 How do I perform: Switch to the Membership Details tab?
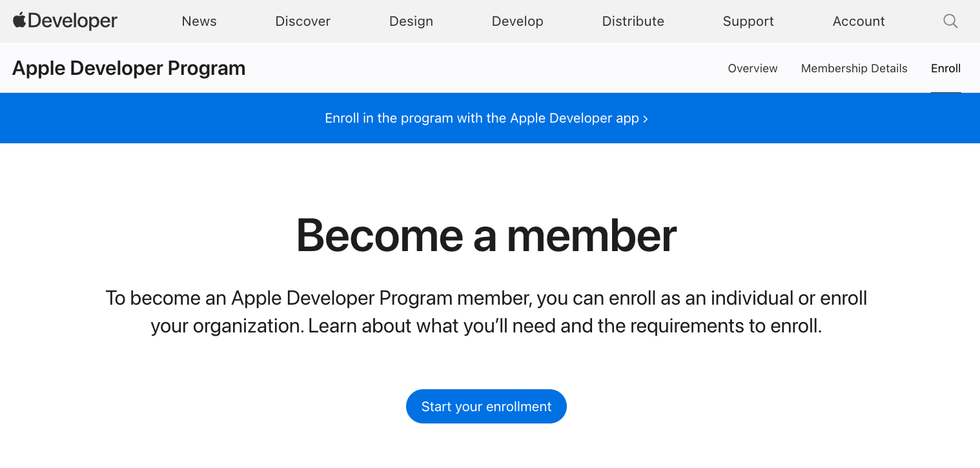pos(854,68)
